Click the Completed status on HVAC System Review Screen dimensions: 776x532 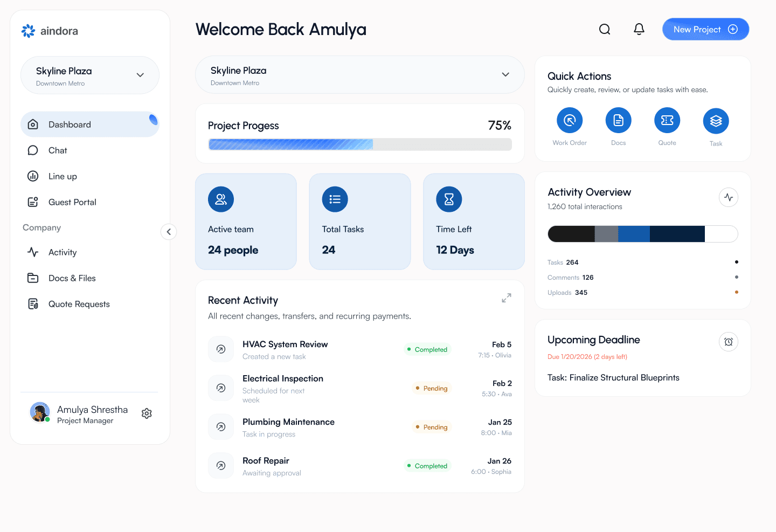pyautogui.click(x=427, y=349)
